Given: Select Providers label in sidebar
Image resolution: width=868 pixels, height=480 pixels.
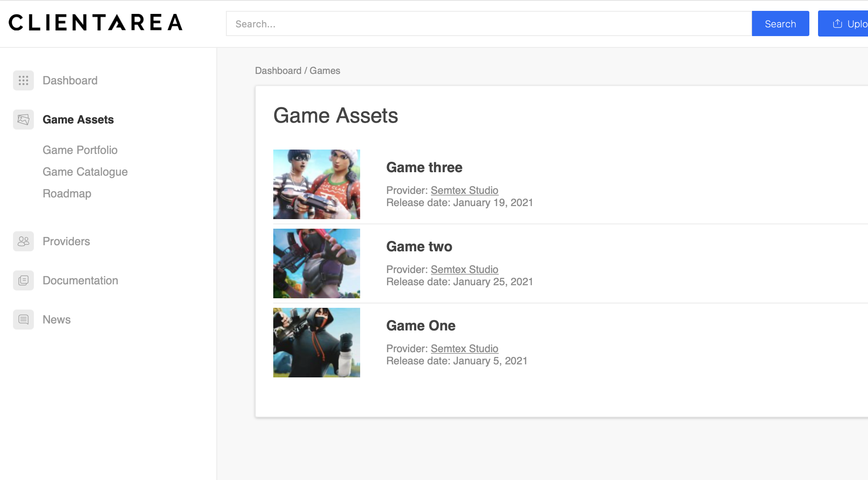Looking at the screenshot, I should point(66,241).
